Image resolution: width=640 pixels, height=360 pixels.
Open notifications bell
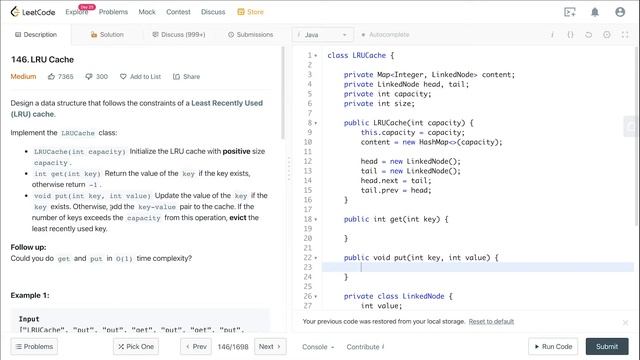pos(595,12)
